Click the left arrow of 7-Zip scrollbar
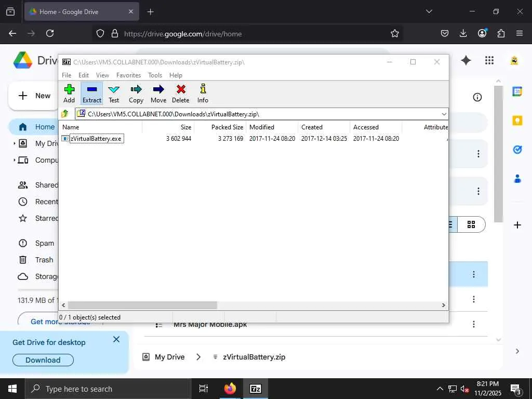The width and height of the screenshot is (532, 399). [x=63, y=305]
